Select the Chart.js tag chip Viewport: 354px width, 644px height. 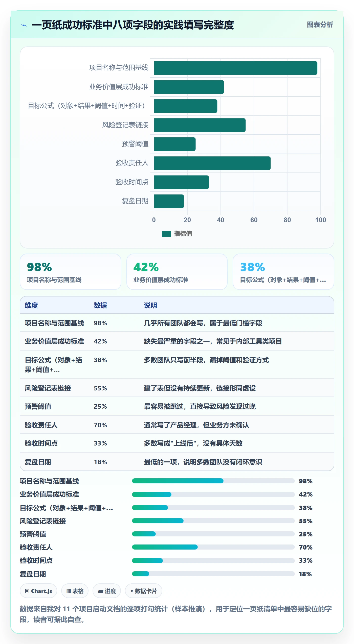click(38, 591)
